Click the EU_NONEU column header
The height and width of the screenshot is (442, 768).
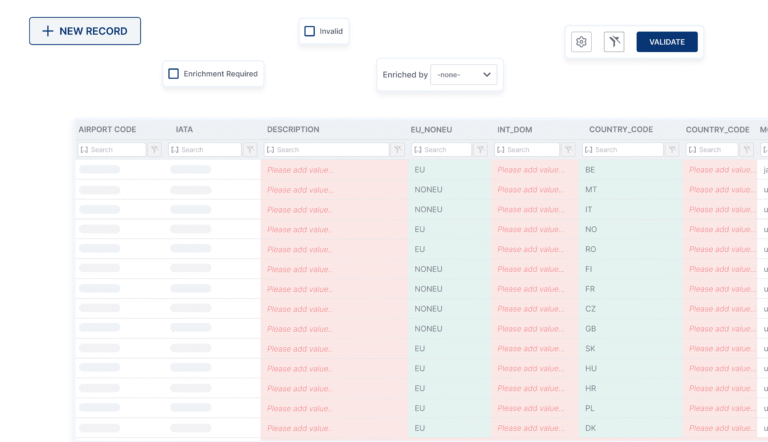pos(431,129)
